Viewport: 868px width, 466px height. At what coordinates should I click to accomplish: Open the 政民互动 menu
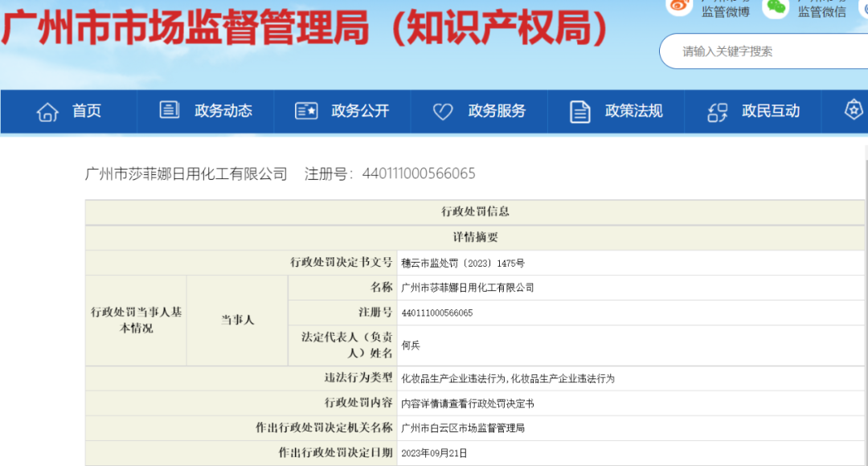coord(772,112)
